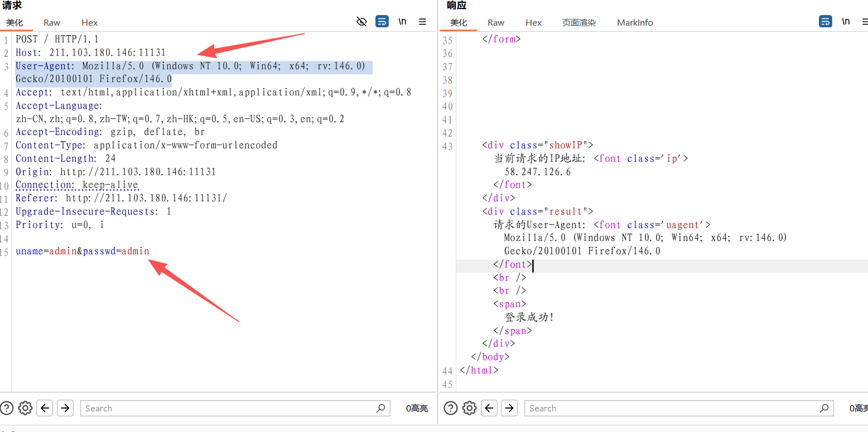Open the response MarkInfo tab

tap(635, 23)
